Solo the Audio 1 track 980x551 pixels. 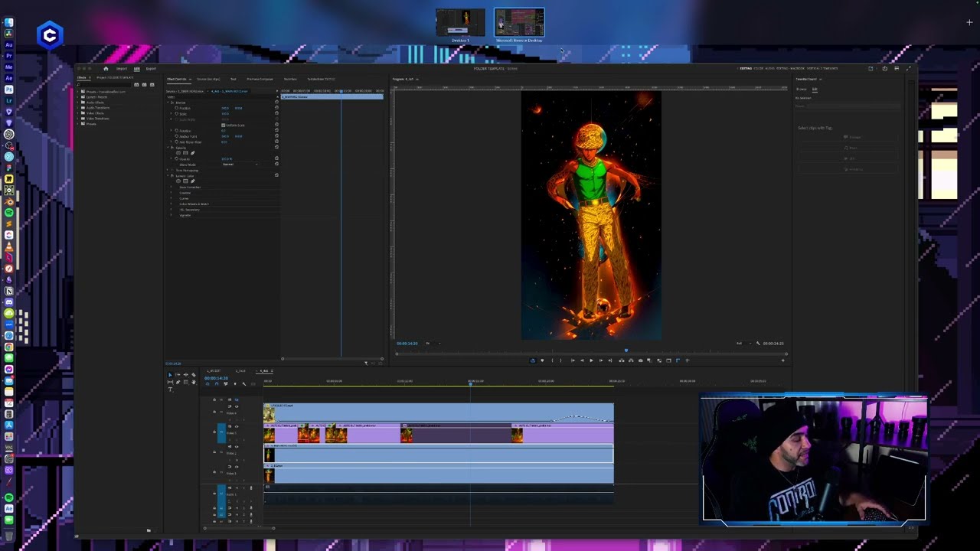(x=243, y=488)
